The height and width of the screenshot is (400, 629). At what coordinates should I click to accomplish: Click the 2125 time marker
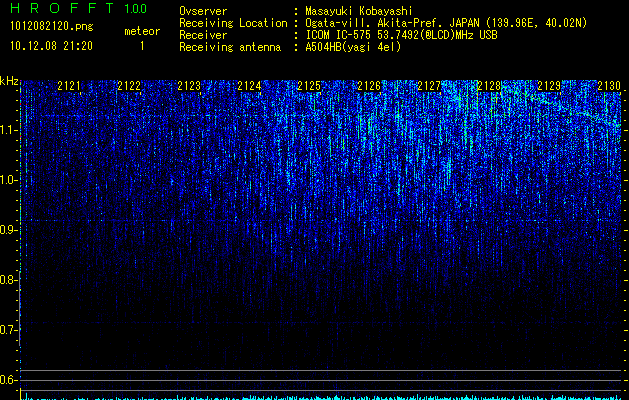pyautogui.click(x=309, y=86)
